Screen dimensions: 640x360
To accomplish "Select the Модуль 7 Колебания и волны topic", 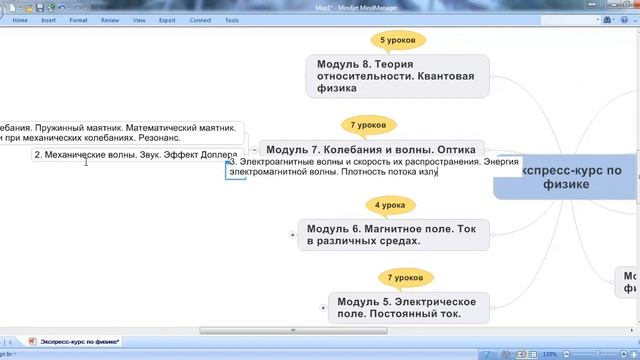I will pos(371,149).
